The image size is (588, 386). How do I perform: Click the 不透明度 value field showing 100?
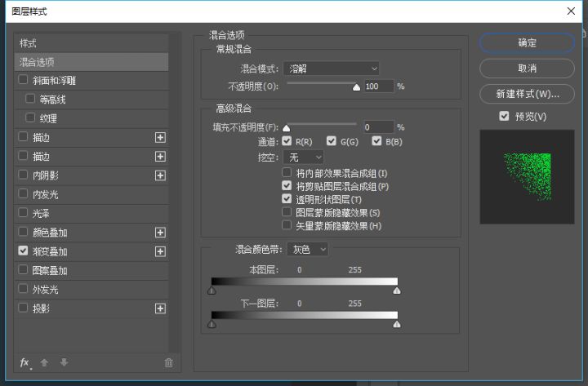click(x=379, y=87)
